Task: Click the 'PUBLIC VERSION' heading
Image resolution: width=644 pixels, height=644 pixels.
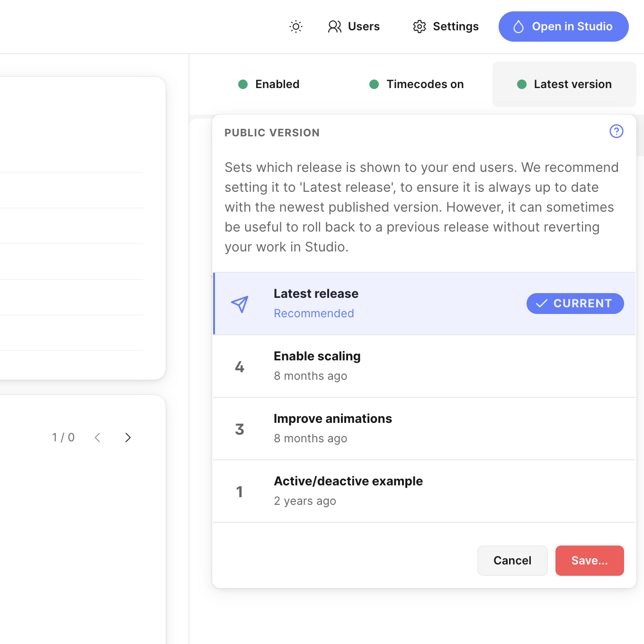Action: 272,133
